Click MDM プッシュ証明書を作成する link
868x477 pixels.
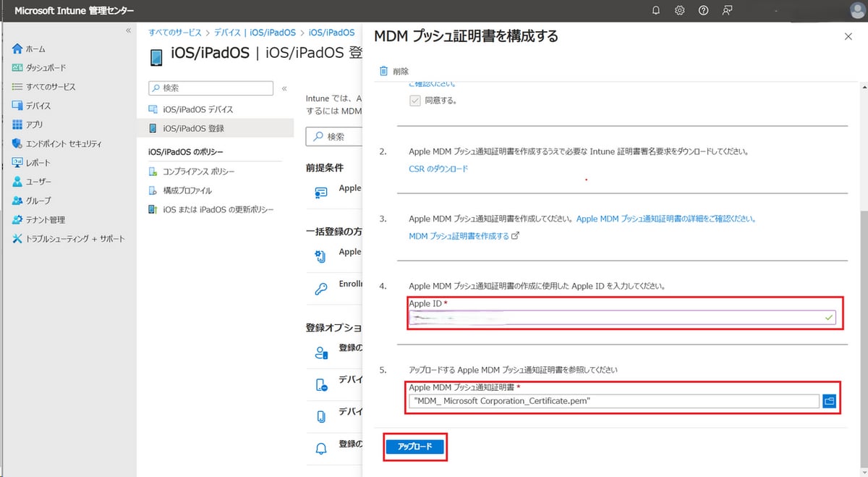[464, 236]
